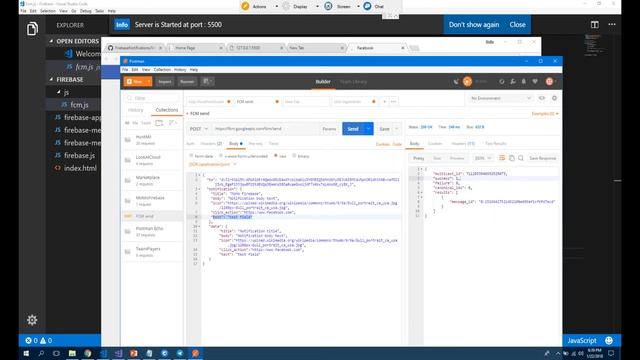Screen dimensions: 640x360
Task: Click collections Filter search field
Action: tap(152, 98)
